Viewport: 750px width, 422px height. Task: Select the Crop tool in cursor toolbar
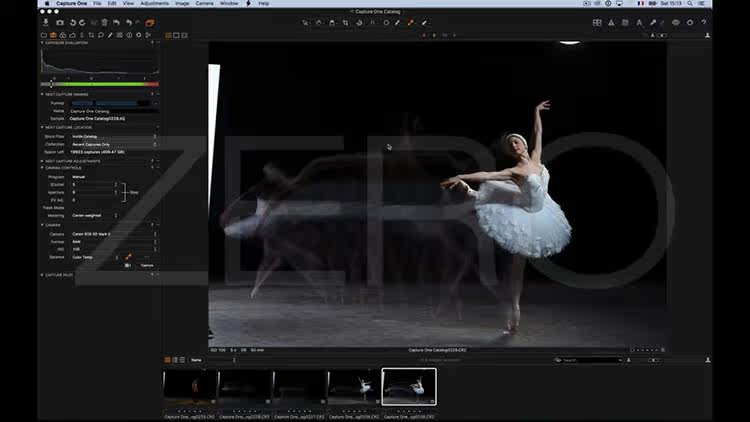point(346,22)
